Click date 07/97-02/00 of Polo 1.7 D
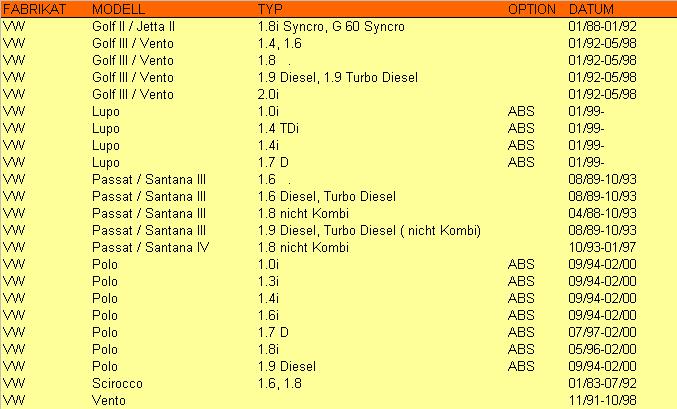Viewport: 677px width, 409px height. point(602,332)
